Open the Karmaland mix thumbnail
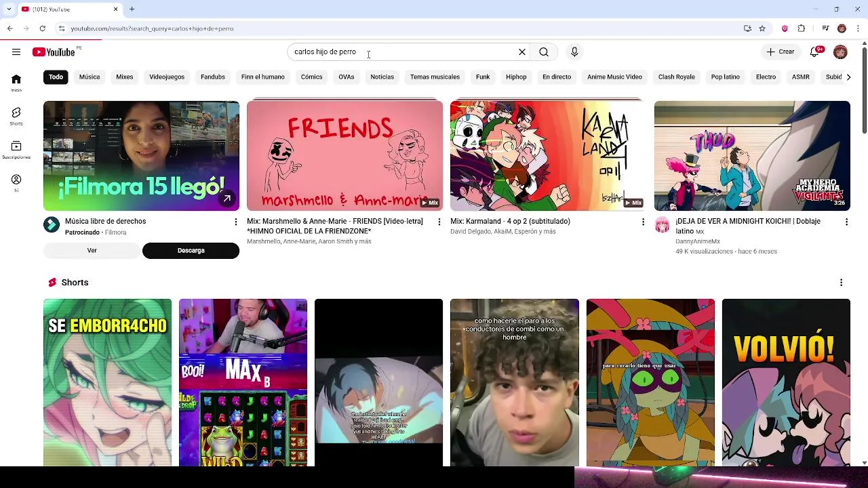Viewport: 868px width, 488px height. tap(548, 156)
